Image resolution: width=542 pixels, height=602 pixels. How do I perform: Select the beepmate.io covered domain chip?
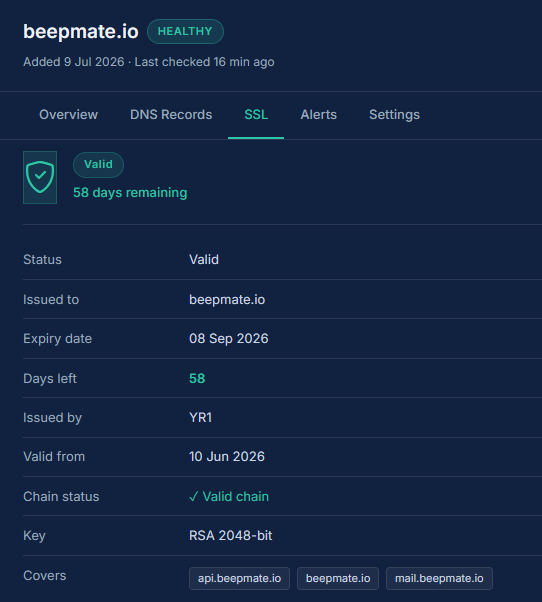coord(338,578)
